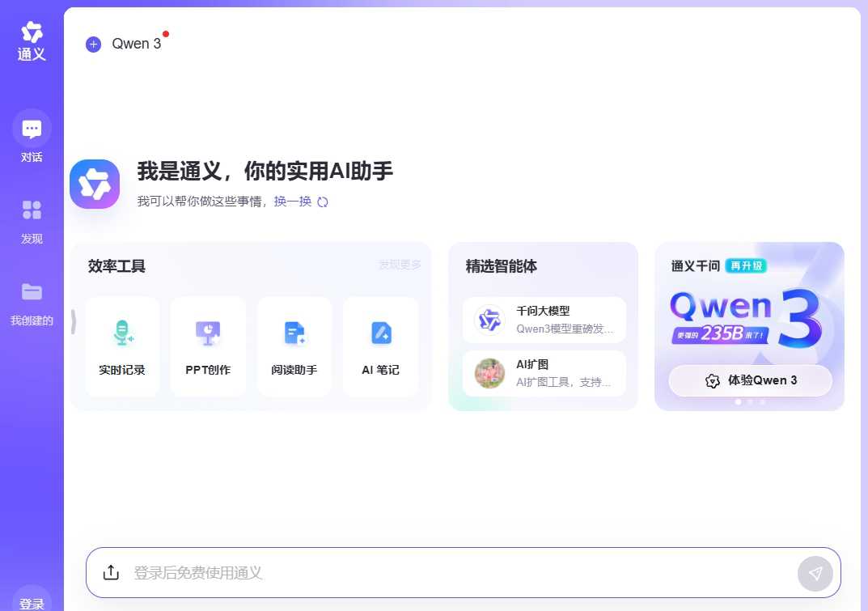Viewport: 868px width, 611px height.
Task: Expand 发现更多 in 效率工具 panel
Action: [399, 265]
